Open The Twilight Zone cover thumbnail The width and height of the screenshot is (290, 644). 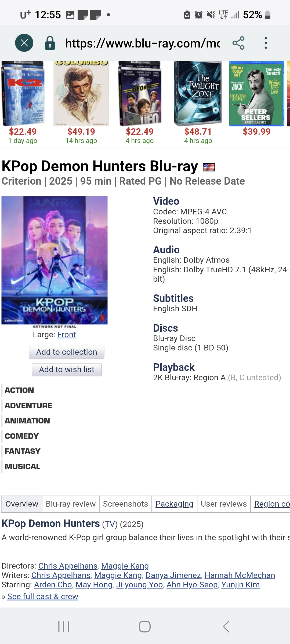(198, 93)
